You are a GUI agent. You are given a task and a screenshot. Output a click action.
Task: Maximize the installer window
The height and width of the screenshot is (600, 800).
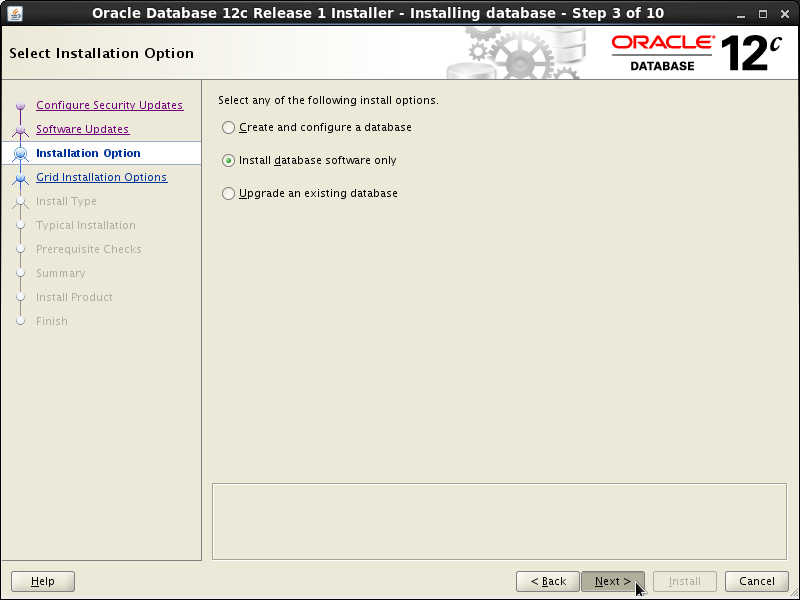tap(763, 14)
